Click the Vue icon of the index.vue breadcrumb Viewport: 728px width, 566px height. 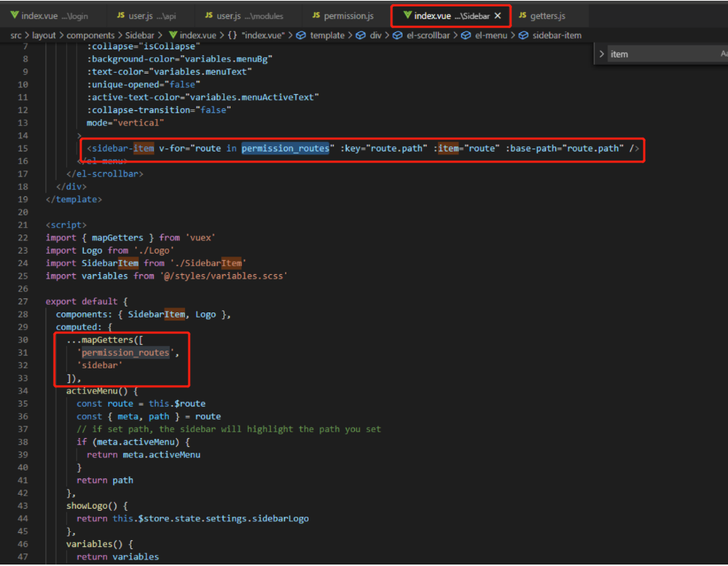pos(173,35)
